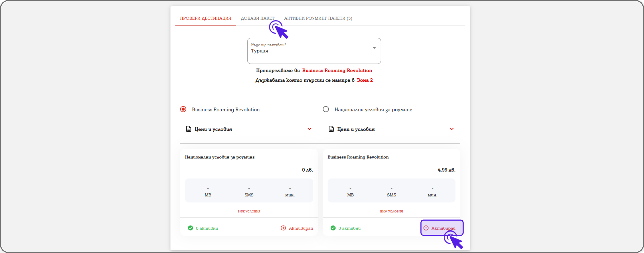Click Национални условия за роуминг card title
This screenshot has width=644, height=253.
[220, 157]
